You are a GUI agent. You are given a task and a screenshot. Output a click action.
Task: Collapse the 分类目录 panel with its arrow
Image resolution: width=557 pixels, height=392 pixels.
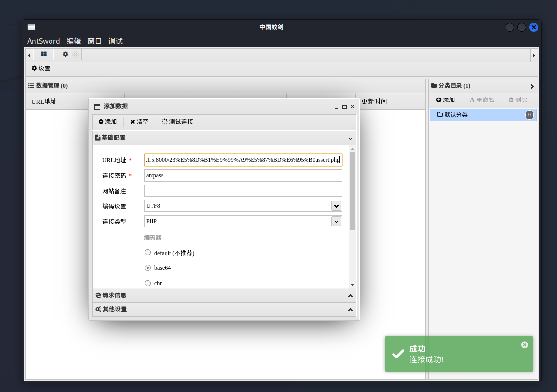(532, 86)
